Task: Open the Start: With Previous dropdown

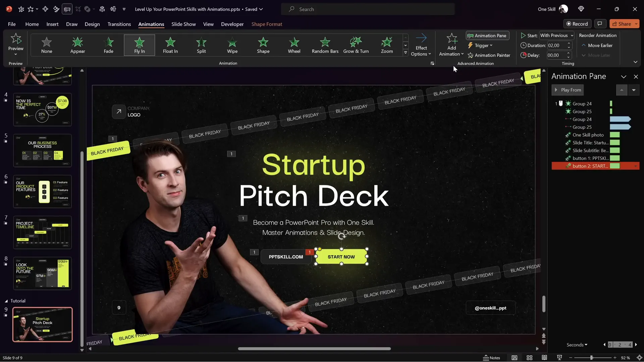Action: click(x=556, y=35)
